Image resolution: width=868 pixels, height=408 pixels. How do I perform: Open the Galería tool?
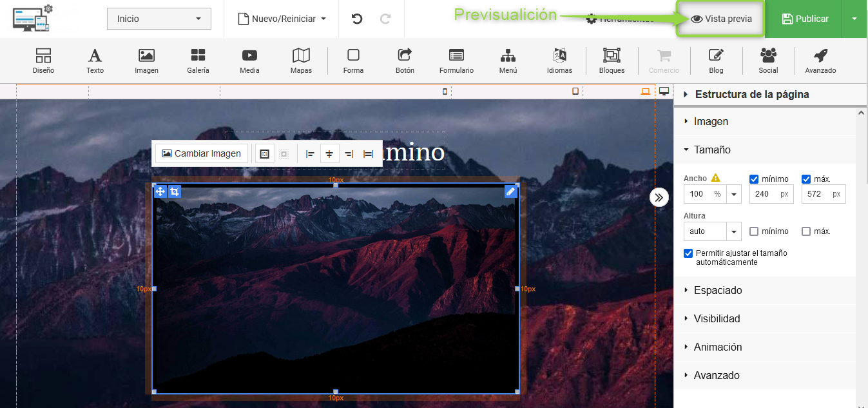[198, 61]
